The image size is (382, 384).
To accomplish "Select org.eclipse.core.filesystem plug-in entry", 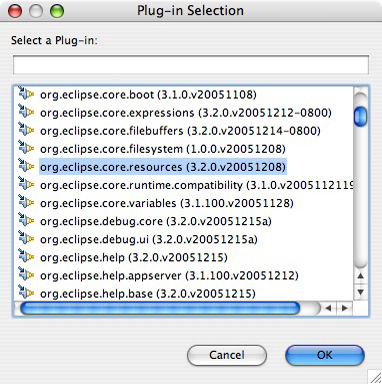I will click(x=163, y=149).
